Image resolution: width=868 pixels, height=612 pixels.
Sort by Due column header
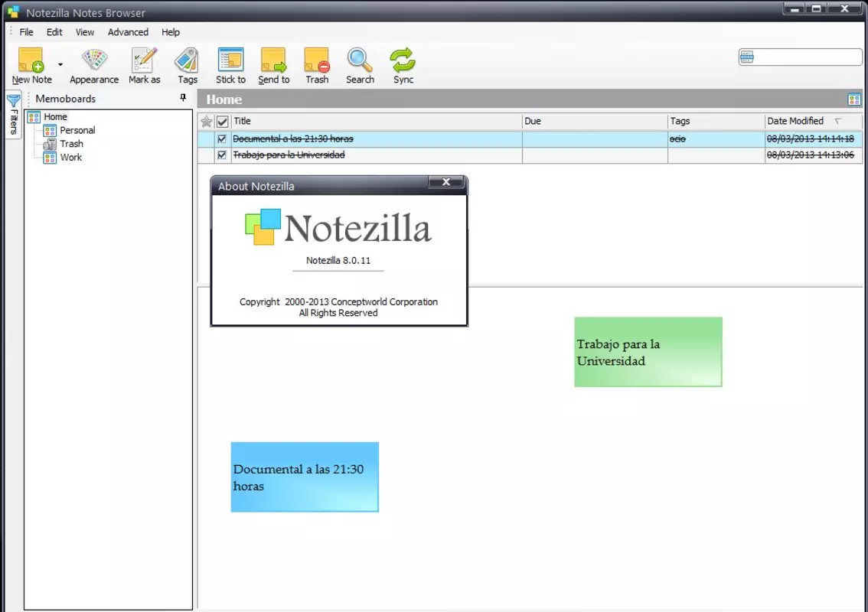595,121
